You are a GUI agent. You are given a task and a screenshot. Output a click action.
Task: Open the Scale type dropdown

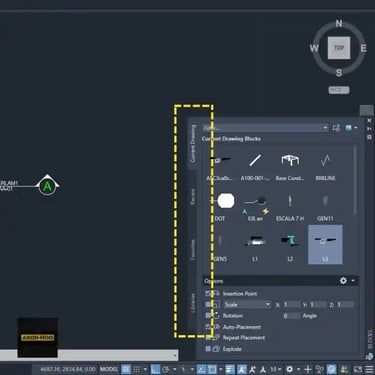(247, 305)
